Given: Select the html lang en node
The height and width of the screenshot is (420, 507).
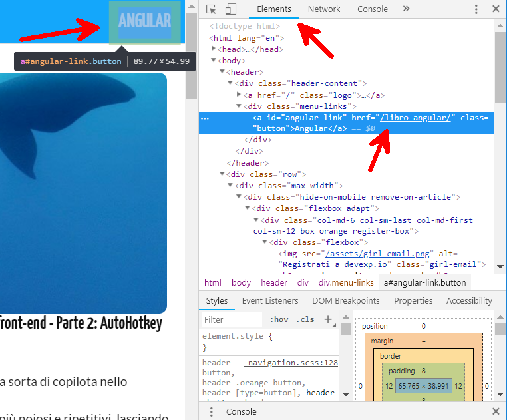Looking at the screenshot, I should 247,38.
